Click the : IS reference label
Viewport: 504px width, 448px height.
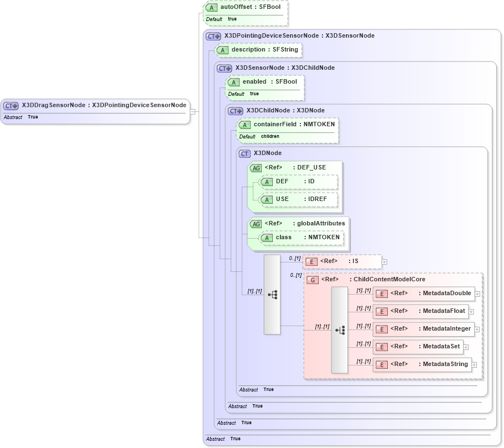click(354, 261)
